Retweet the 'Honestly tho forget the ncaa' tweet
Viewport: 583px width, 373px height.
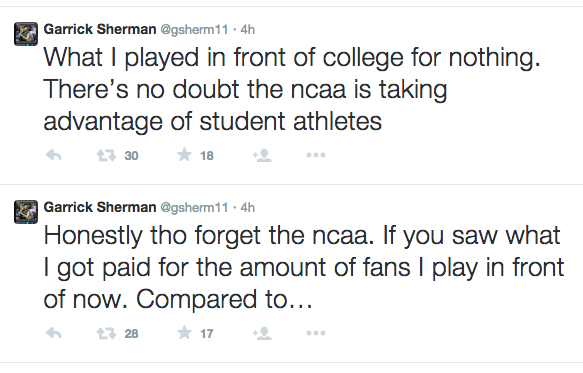[x=106, y=333]
